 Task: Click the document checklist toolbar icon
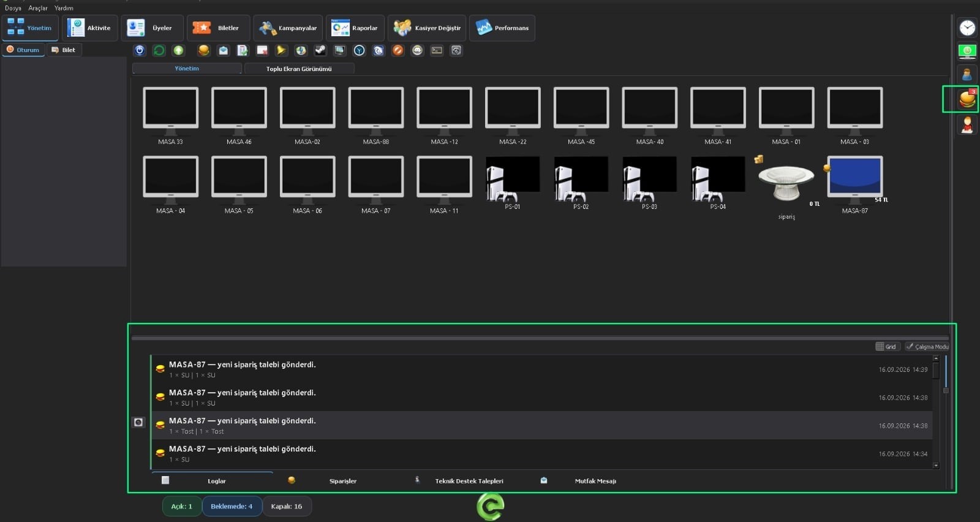243,50
